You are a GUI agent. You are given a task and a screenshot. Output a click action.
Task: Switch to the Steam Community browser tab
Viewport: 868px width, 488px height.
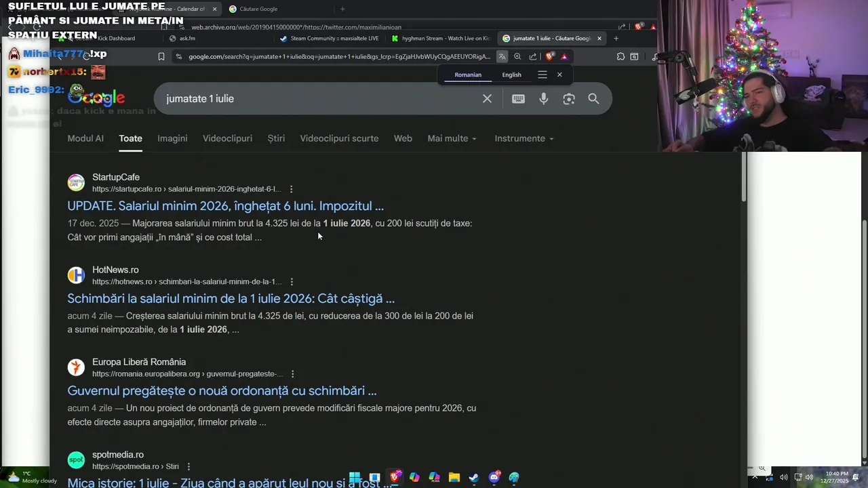pyautogui.click(x=329, y=39)
